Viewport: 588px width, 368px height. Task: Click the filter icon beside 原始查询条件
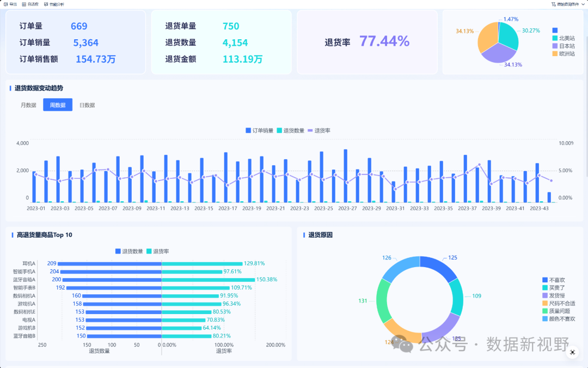tap(554, 4)
